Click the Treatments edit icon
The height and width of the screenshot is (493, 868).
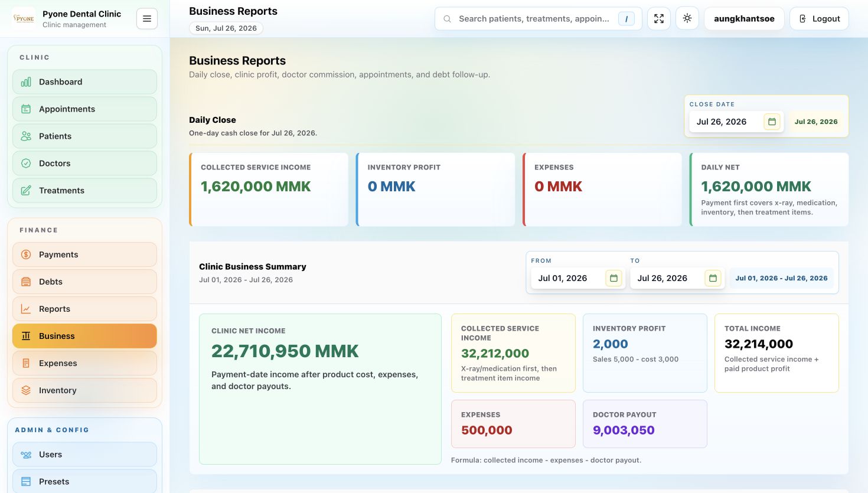[26, 191]
